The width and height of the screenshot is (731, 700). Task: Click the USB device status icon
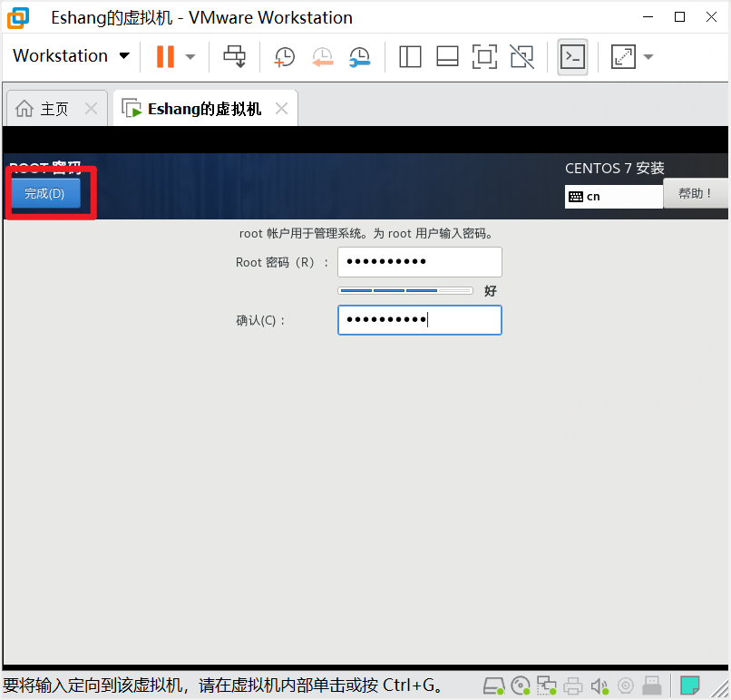[x=652, y=686]
